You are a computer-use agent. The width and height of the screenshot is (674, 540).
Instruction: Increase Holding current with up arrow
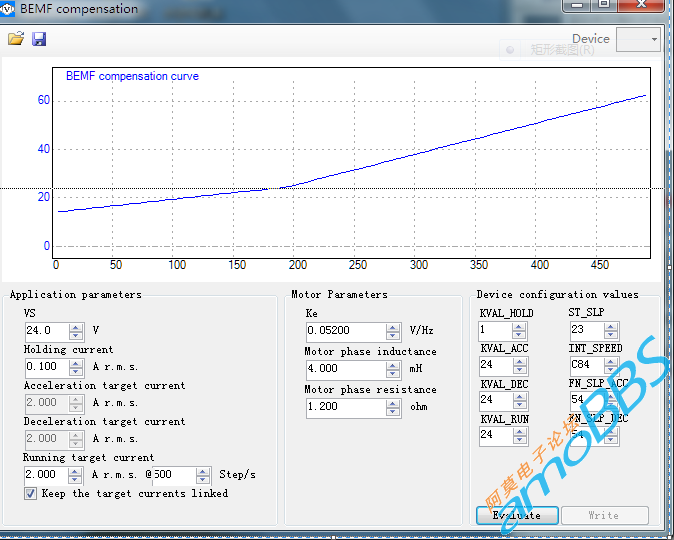[76, 364]
